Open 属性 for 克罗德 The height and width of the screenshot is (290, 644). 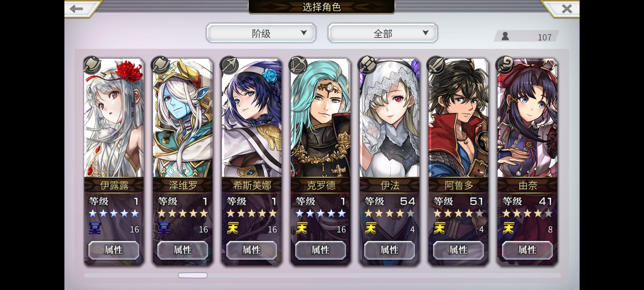point(321,250)
